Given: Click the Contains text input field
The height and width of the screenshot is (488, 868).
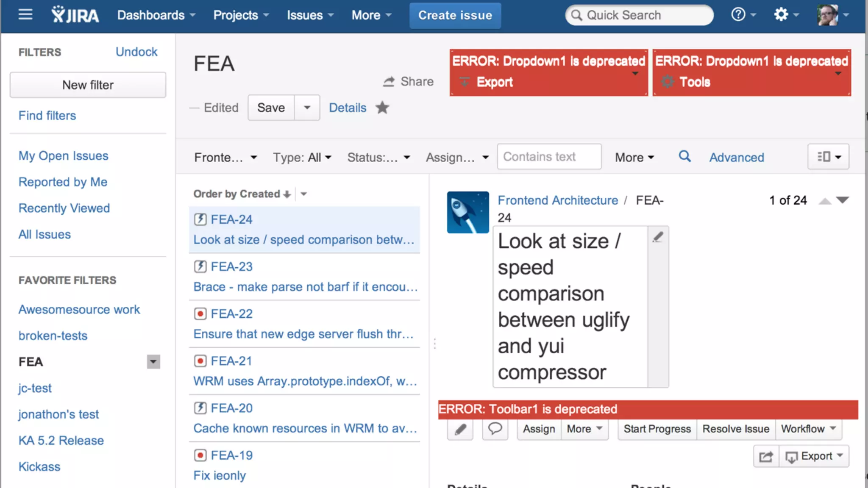Looking at the screenshot, I should (548, 157).
